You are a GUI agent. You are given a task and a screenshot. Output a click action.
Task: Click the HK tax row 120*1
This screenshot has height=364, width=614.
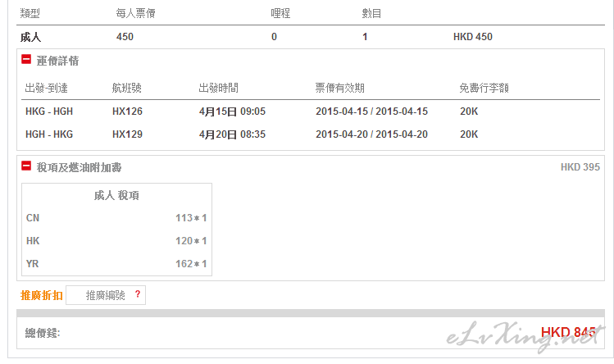pos(116,241)
